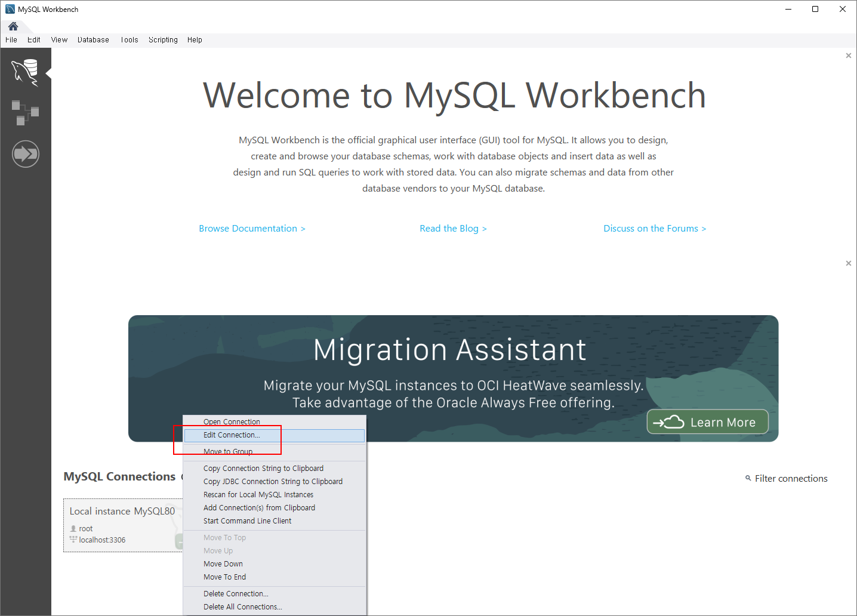Focus the Filter connections field

[x=791, y=479]
